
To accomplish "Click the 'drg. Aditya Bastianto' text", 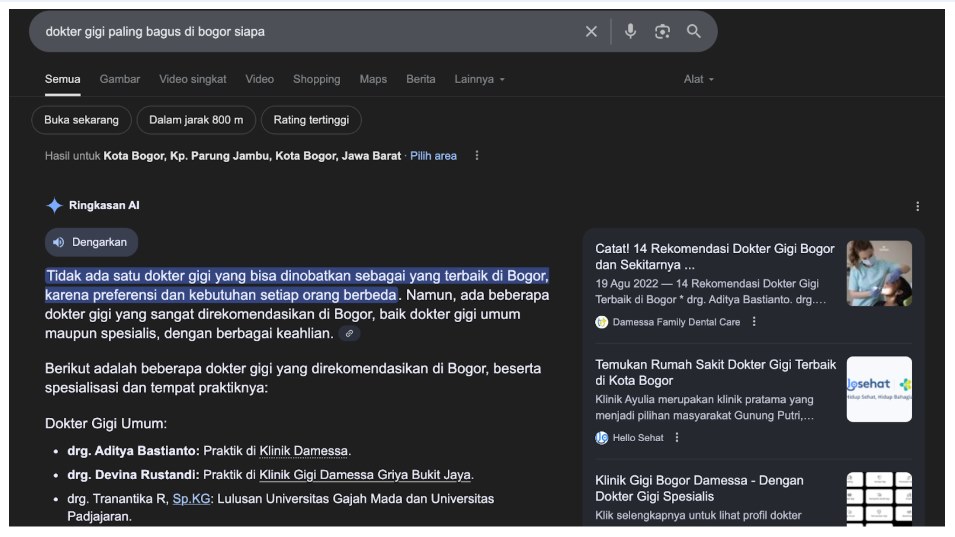I will pos(133,451).
